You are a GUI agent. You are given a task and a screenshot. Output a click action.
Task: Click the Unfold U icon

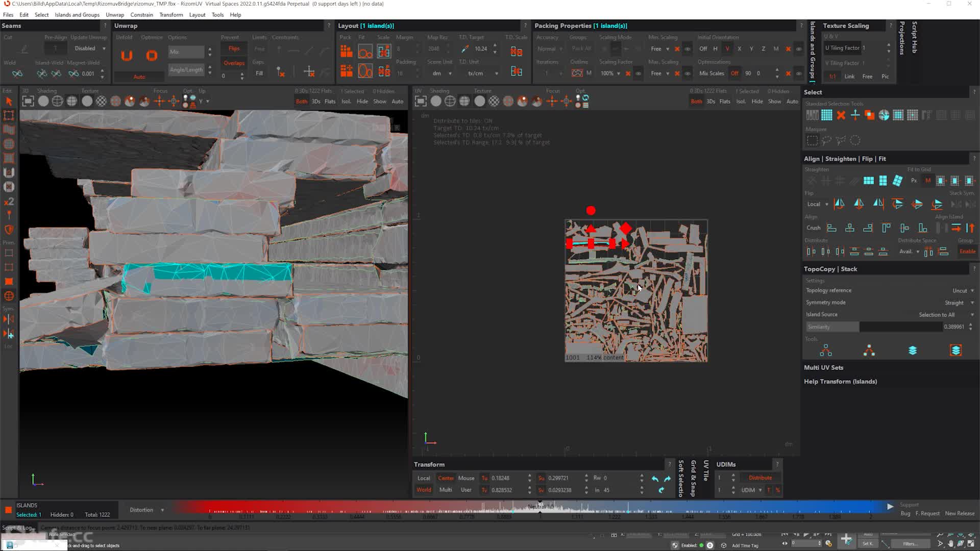coord(127,56)
